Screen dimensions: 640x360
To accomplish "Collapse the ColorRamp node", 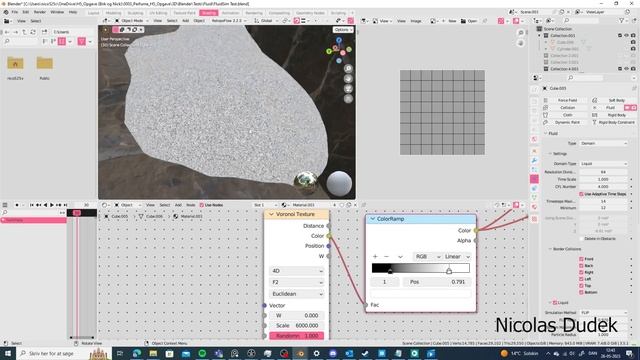I will [373, 219].
